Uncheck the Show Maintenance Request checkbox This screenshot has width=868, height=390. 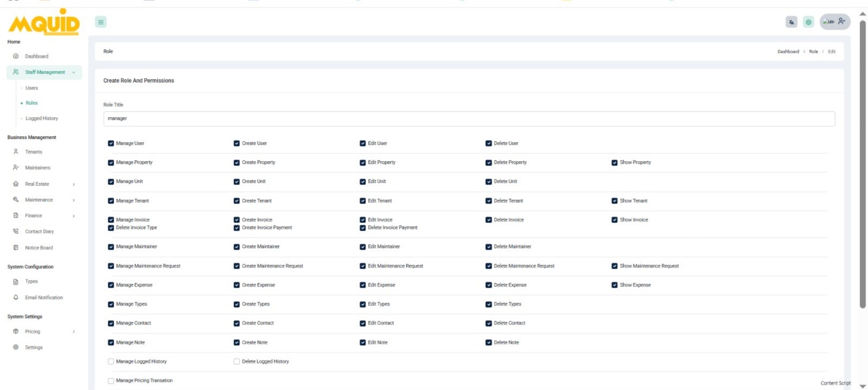coord(615,266)
